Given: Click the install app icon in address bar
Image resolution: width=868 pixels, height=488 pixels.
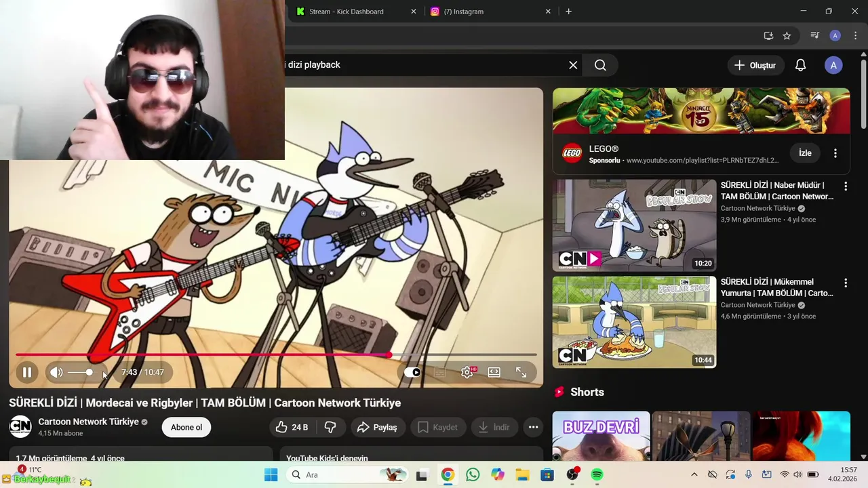Looking at the screenshot, I should point(768,36).
